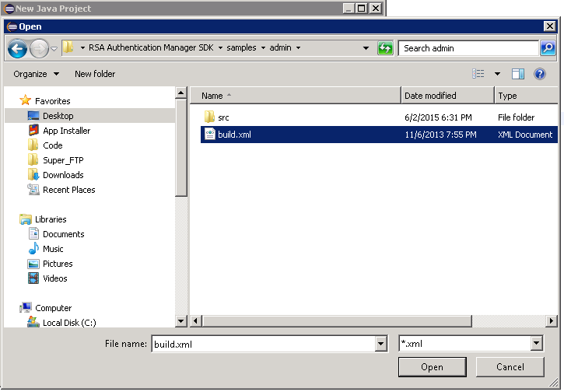Screen dimensions: 564x392
Task: Open the Help question mark icon
Action: (539, 74)
